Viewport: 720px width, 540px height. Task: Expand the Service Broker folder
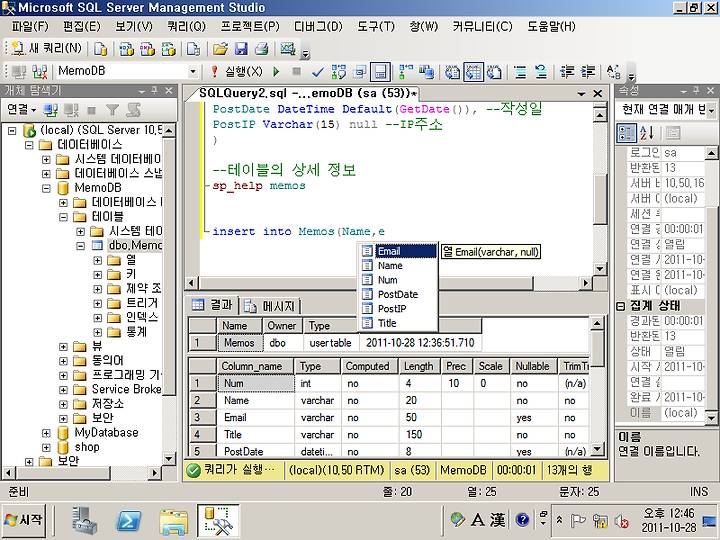click(x=63, y=390)
